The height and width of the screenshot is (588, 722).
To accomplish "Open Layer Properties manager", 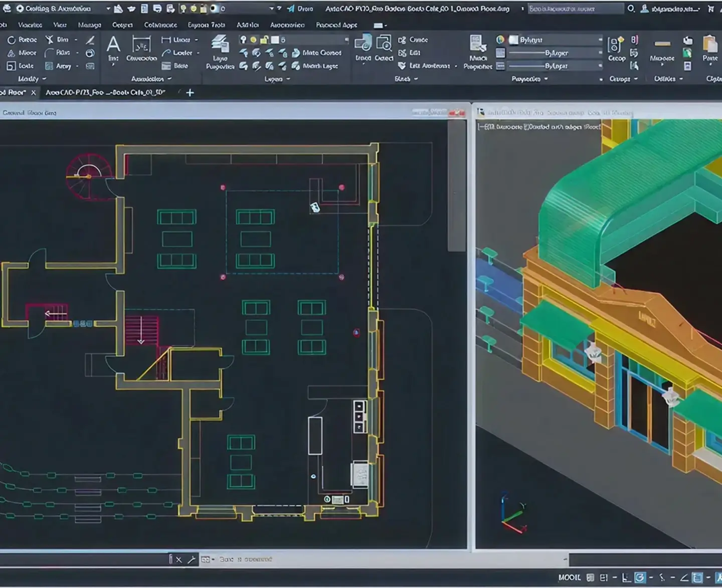I will [220, 46].
